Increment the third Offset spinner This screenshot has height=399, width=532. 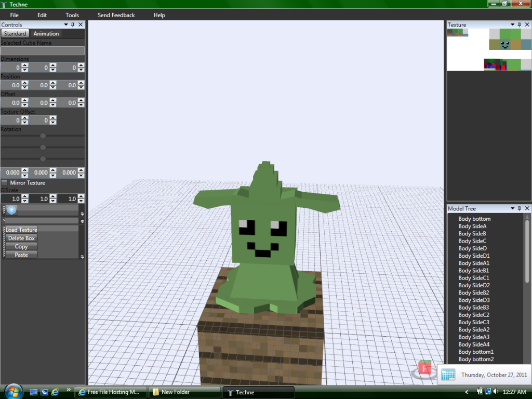[81, 100]
